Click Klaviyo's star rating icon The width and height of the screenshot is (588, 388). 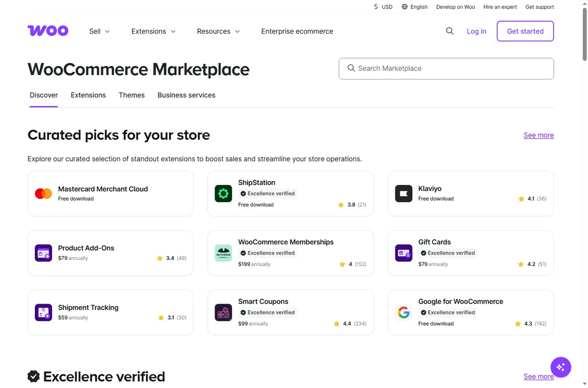click(521, 199)
